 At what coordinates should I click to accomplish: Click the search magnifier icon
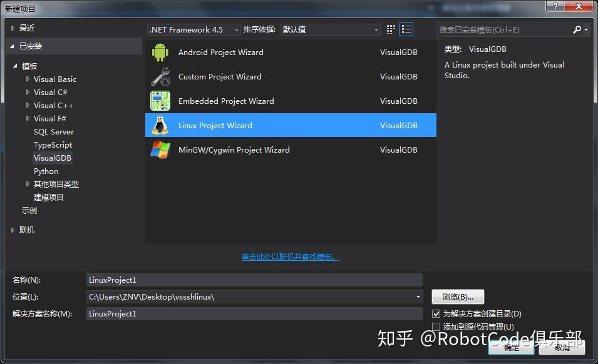pyautogui.click(x=577, y=29)
